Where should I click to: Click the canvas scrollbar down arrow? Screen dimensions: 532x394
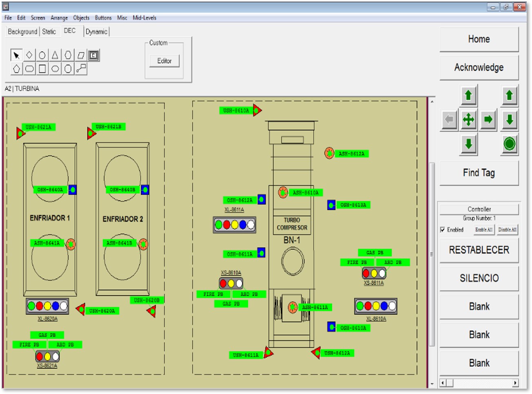pyautogui.click(x=432, y=384)
